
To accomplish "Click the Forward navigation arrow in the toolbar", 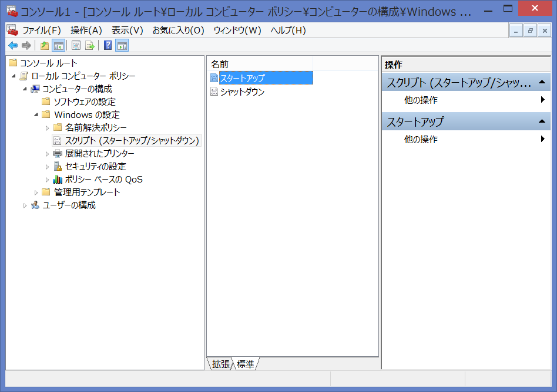I will [x=26, y=45].
